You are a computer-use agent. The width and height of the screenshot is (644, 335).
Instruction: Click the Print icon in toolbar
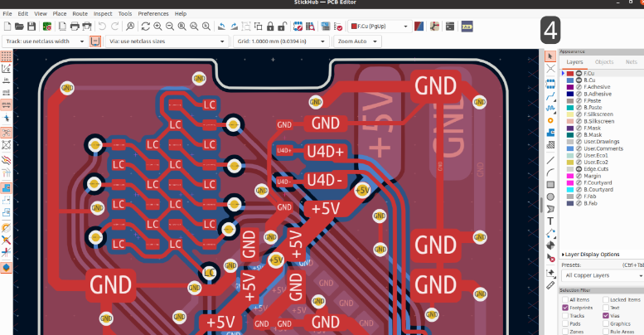(x=74, y=27)
